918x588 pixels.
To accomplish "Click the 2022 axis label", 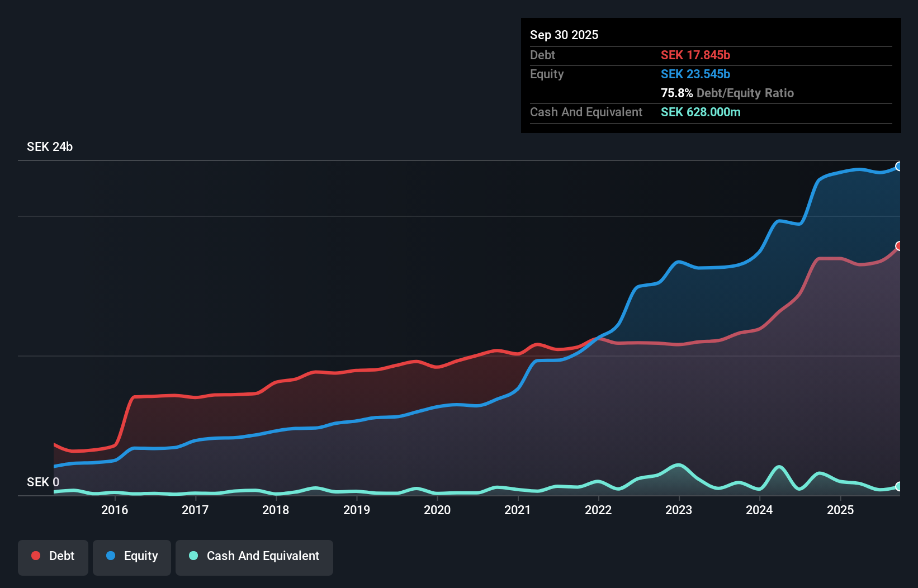I will coord(598,510).
